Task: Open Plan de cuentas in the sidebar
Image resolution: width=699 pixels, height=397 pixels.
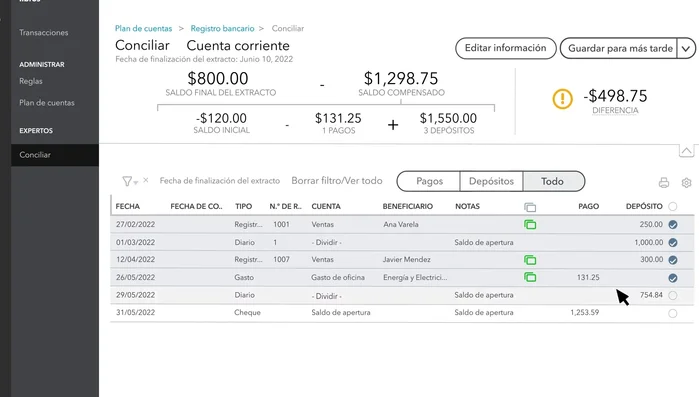Action: (47, 102)
